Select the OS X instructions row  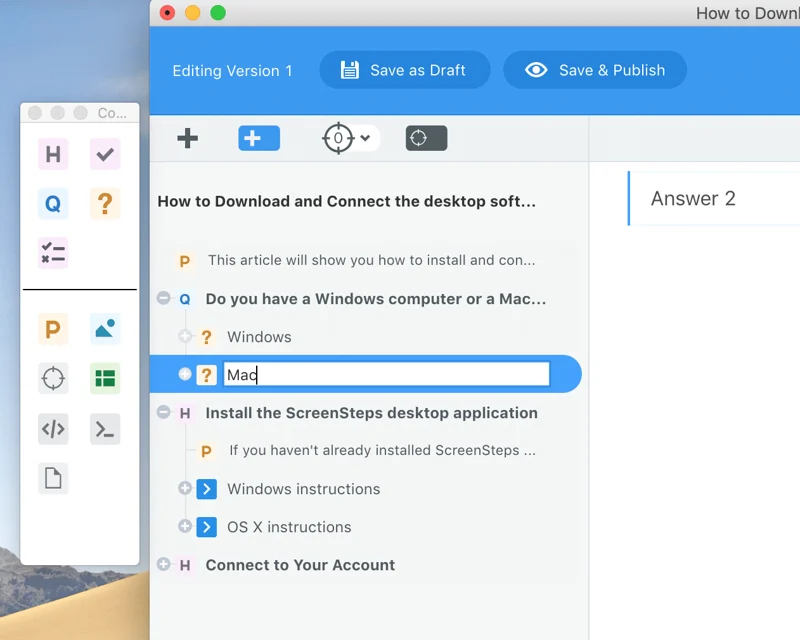289,527
